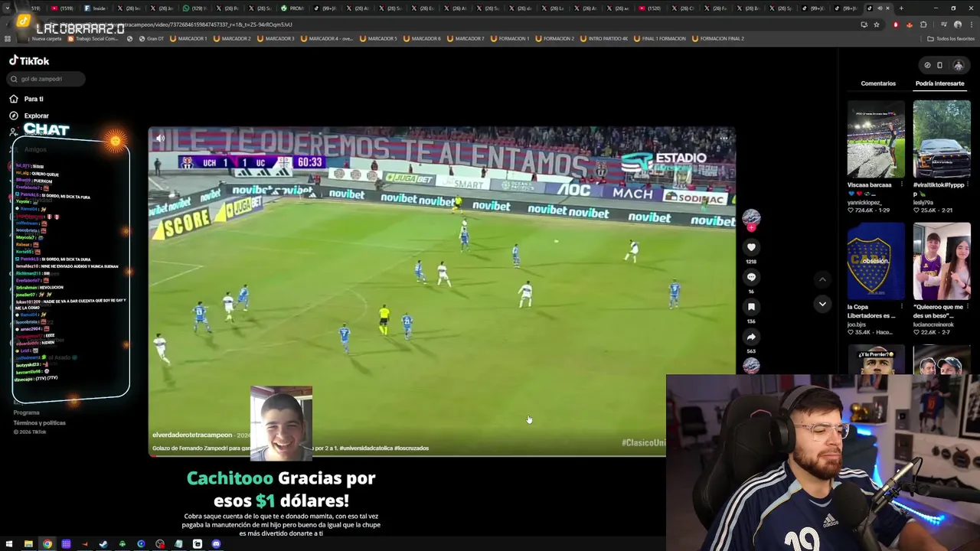Switch to the 'Inside' browser tab

click(96, 8)
